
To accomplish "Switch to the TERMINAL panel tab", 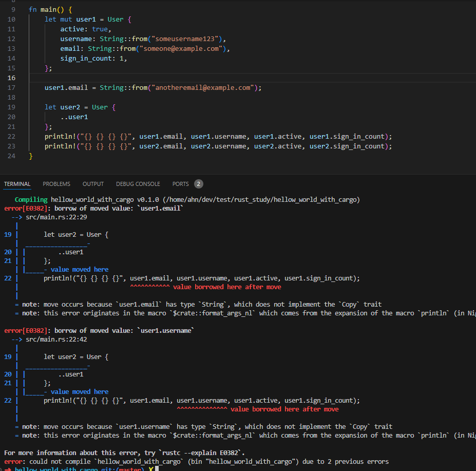I will 17,184.
